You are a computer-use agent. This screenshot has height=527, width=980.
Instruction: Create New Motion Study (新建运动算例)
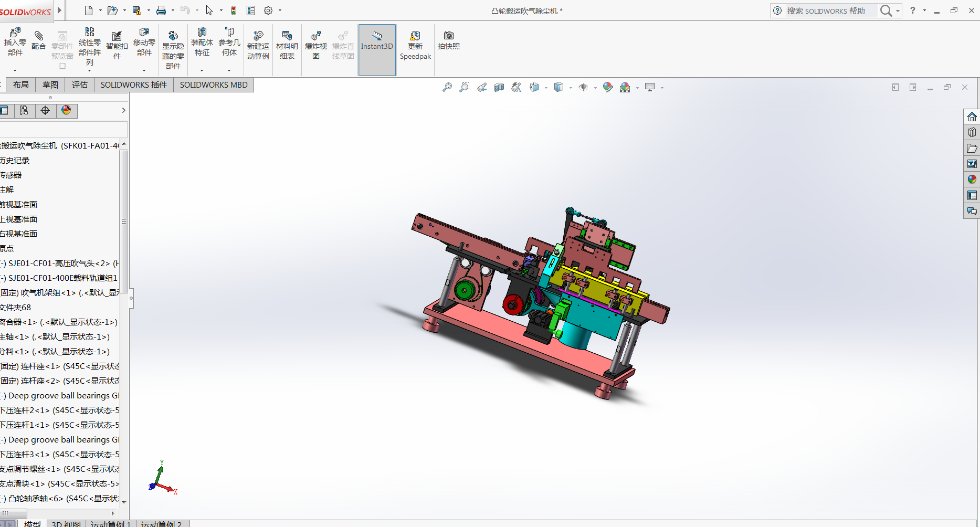click(258, 46)
